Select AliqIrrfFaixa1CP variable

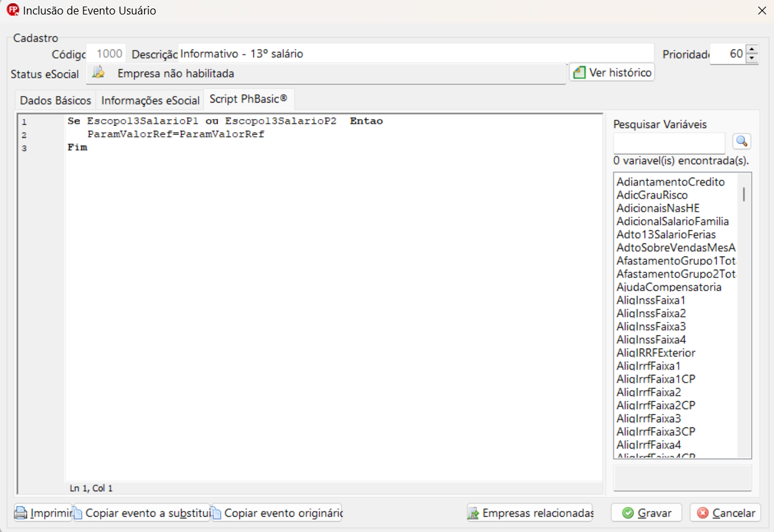656,379
